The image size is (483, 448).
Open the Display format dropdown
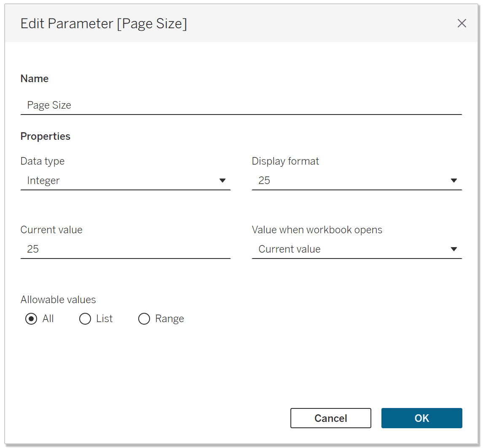point(357,181)
